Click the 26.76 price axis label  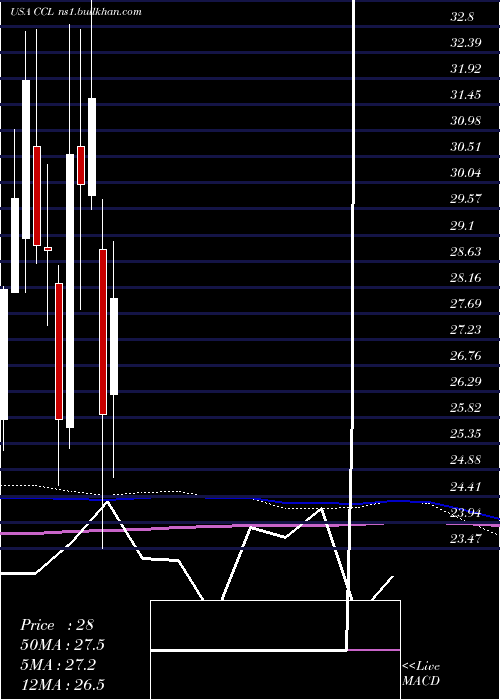466,356
